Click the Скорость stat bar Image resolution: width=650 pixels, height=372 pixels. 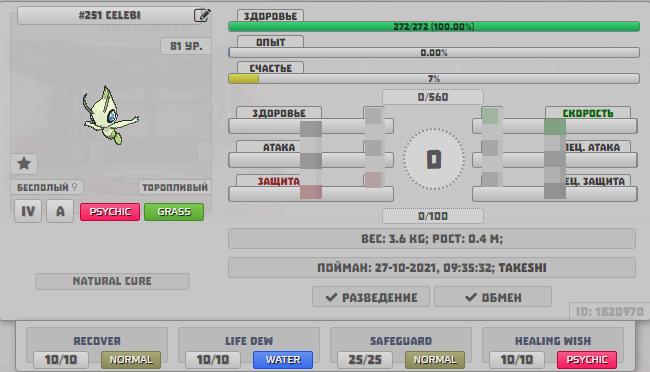(555, 126)
